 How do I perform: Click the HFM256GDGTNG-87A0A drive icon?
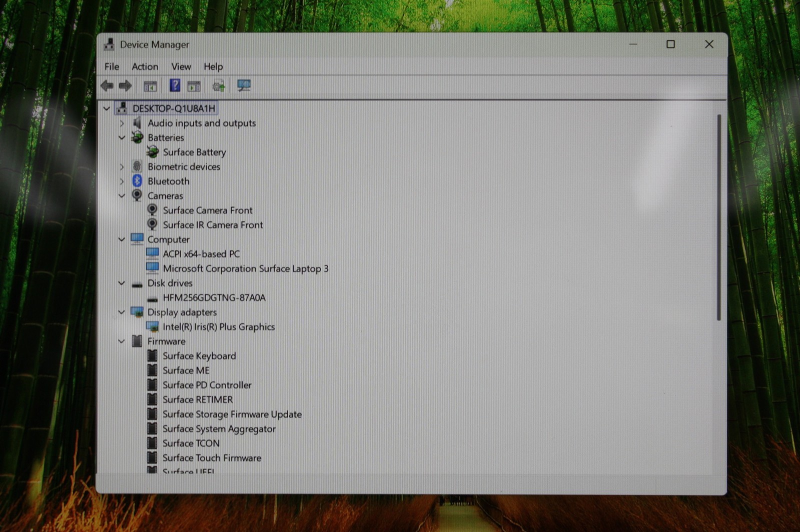tap(153, 299)
